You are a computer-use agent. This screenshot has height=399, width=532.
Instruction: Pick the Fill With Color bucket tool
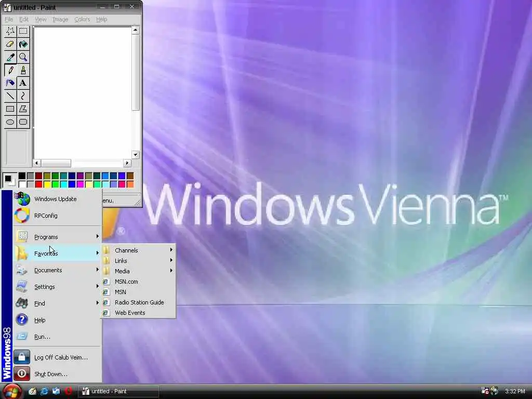point(23,44)
